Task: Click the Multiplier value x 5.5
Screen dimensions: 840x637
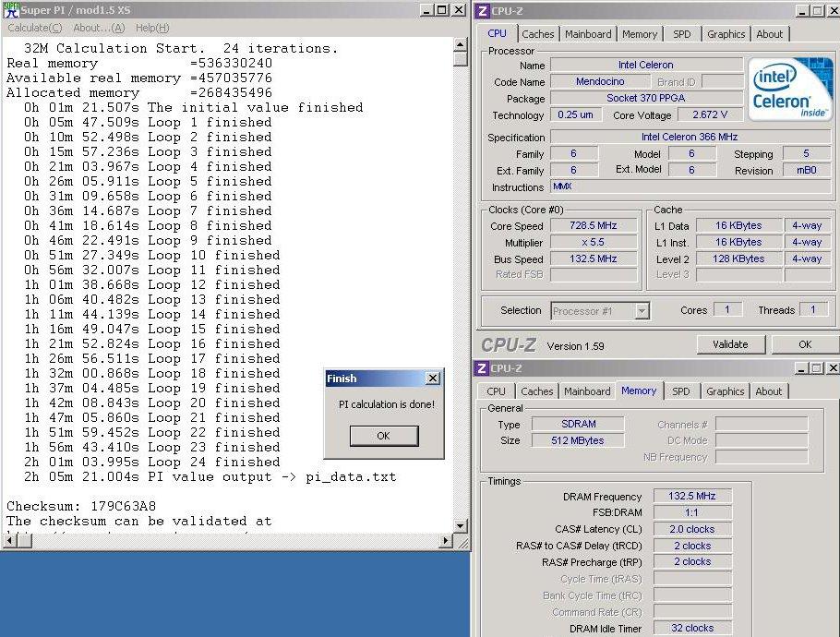Action: coord(593,242)
